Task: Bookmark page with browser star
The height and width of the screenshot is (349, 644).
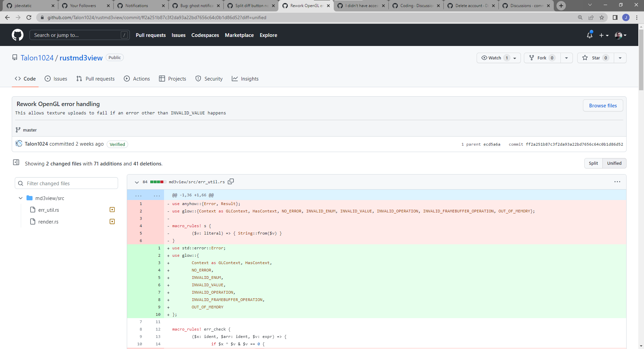Action: (602, 17)
